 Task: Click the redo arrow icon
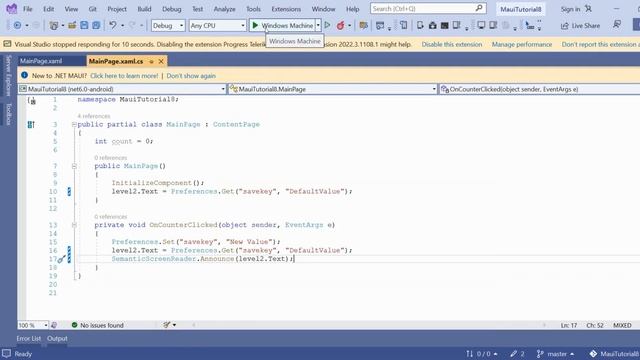(x=132, y=25)
